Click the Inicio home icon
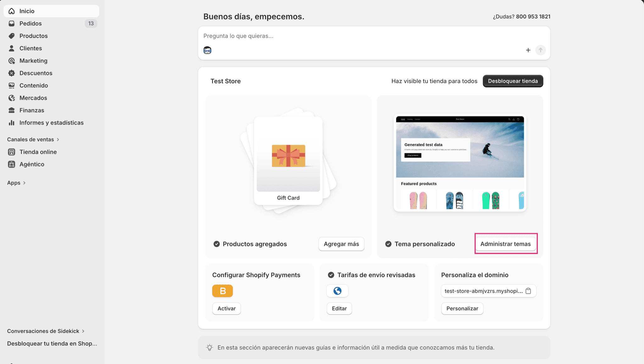This screenshot has height=364, width=644. tap(12, 11)
